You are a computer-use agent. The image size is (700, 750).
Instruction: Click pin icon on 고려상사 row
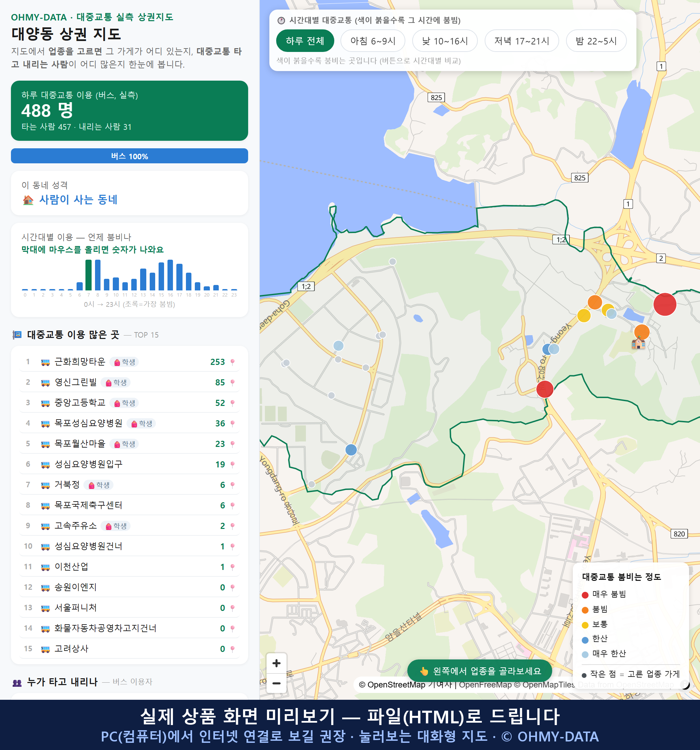[x=232, y=649]
